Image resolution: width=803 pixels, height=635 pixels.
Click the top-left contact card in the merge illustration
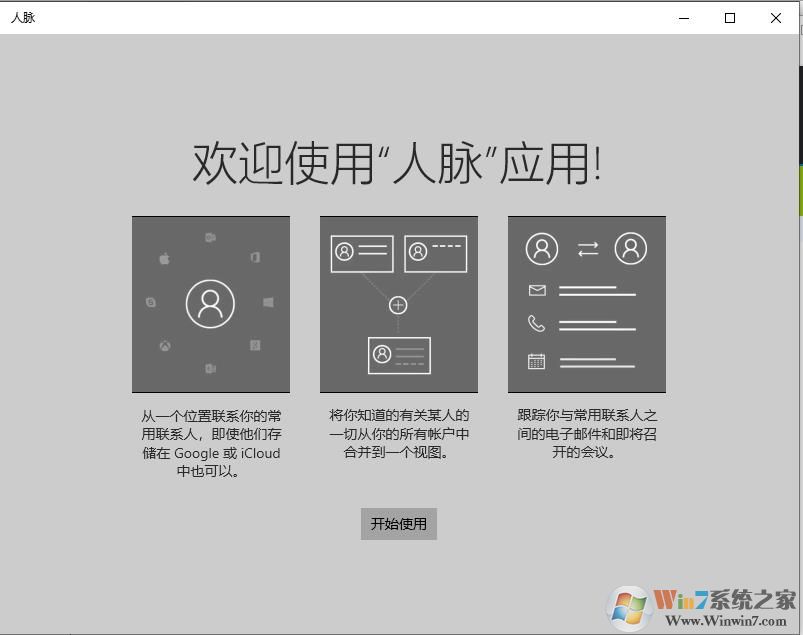[x=362, y=253]
